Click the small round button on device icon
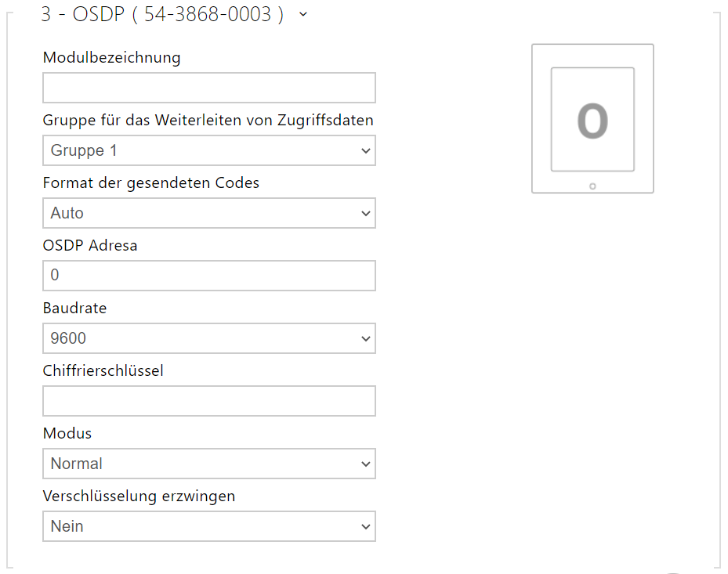728x574 pixels. [x=592, y=186]
